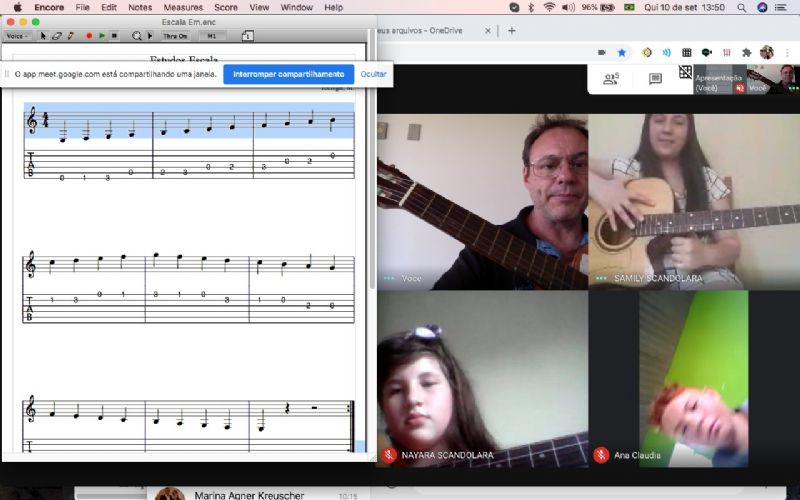The height and width of the screenshot is (500, 800).
Task: Click the Siri icon in menu bar
Action: click(x=762, y=8)
